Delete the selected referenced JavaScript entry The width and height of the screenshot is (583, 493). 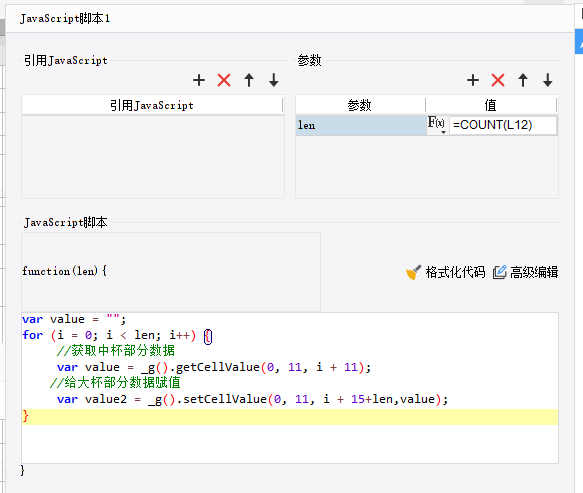[x=224, y=80]
